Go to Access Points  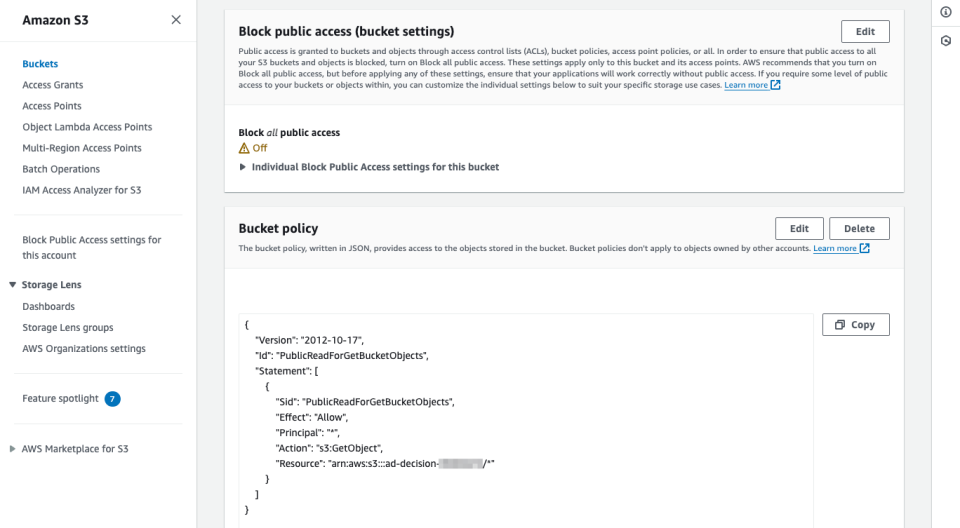coord(52,106)
